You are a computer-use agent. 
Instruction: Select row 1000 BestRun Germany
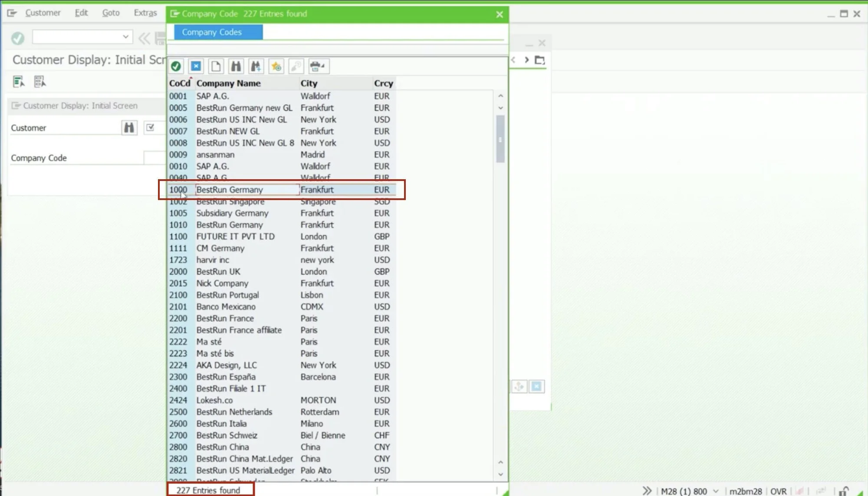click(x=282, y=190)
